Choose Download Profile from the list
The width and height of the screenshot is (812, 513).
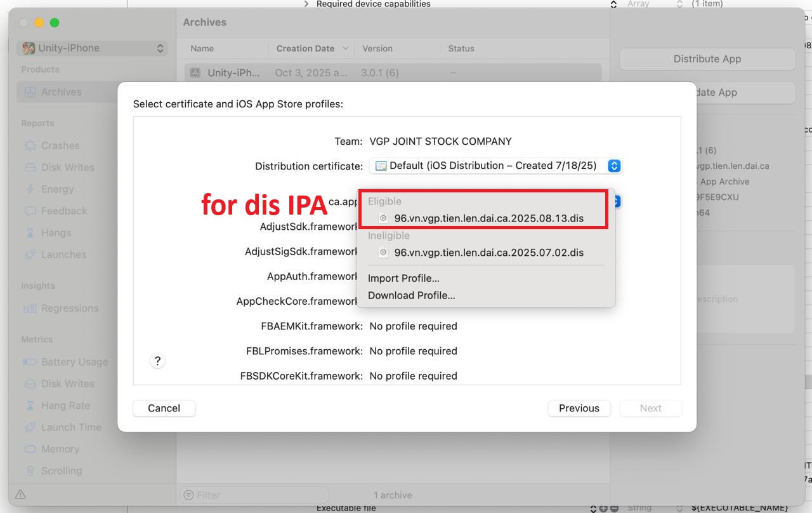point(411,295)
